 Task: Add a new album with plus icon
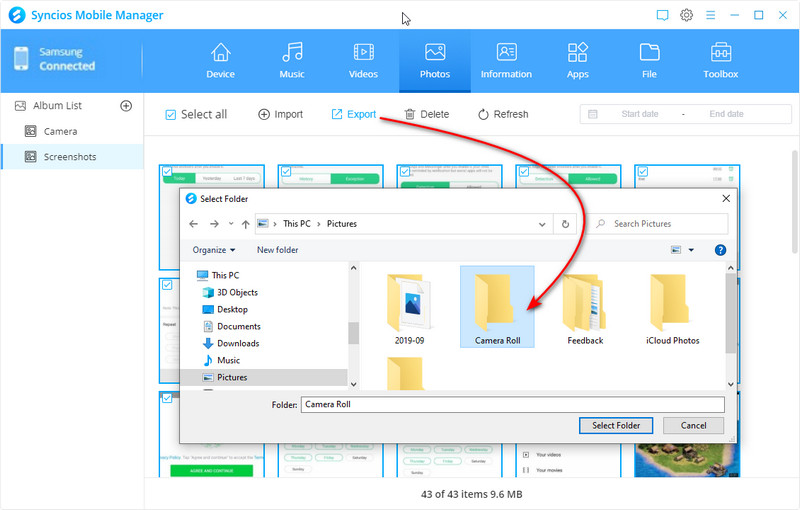126,106
